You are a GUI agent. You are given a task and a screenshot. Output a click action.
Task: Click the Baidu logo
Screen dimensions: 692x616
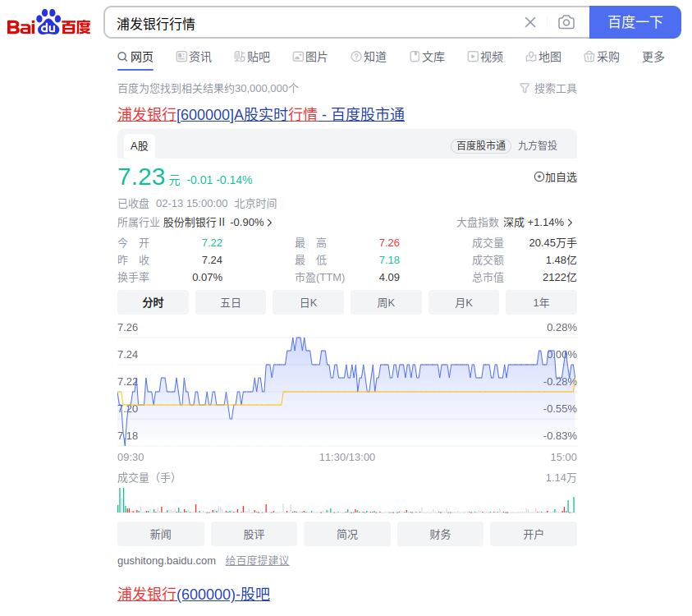[x=48, y=22]
